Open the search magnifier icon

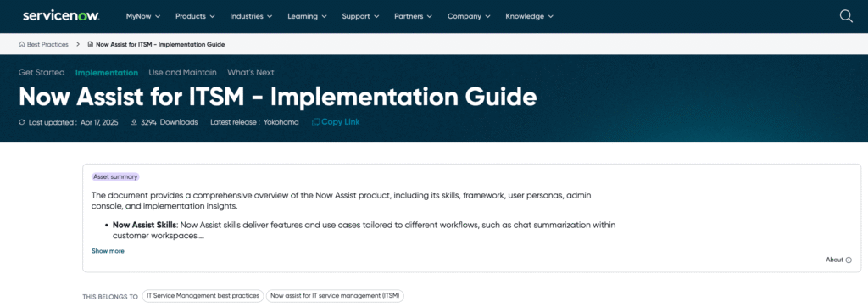(846, 17)
